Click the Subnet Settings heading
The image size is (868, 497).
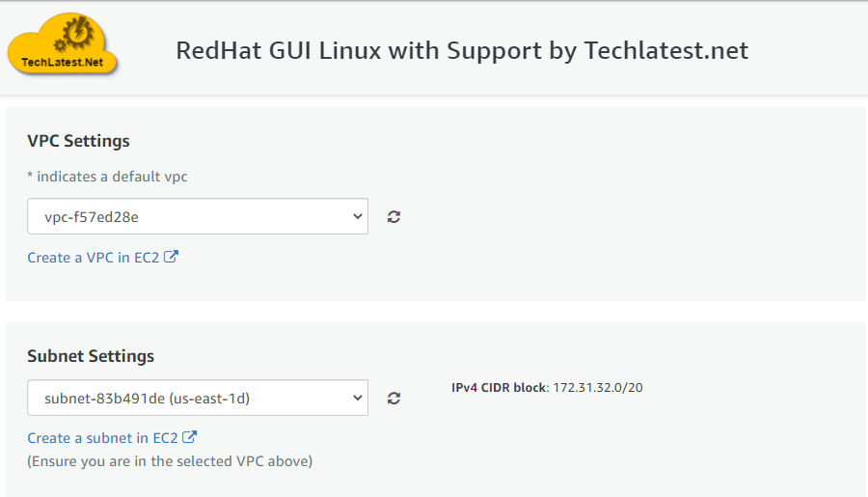tap(91, 356)
